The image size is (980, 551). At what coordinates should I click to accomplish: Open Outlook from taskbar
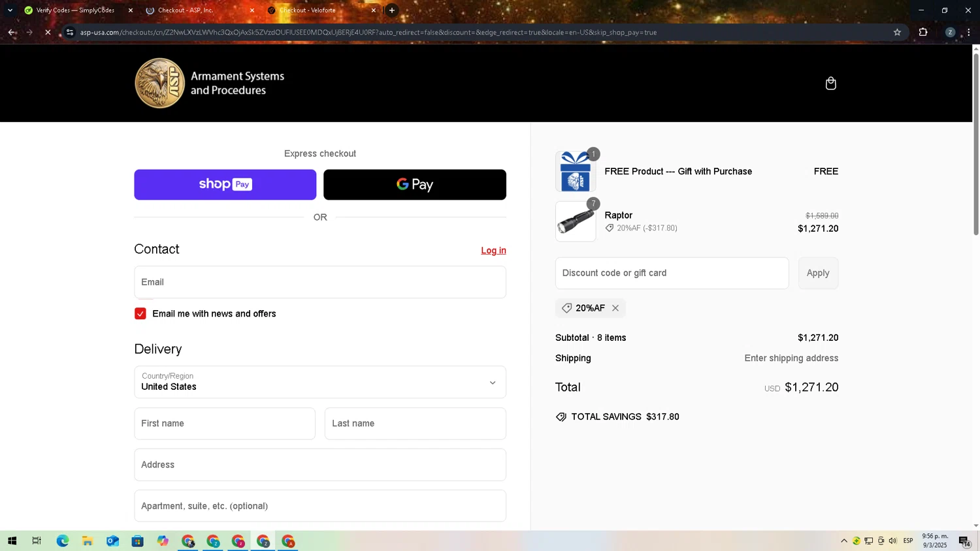pos(112,541)
